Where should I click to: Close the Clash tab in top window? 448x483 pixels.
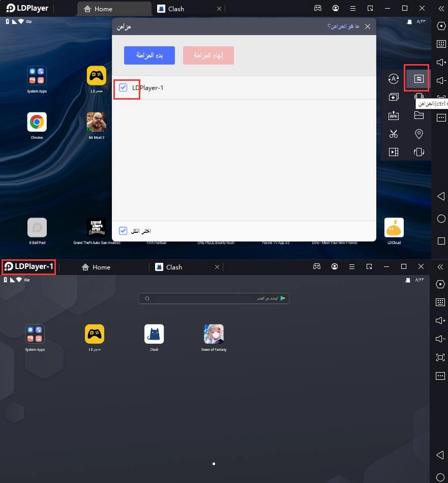(219, 9)
